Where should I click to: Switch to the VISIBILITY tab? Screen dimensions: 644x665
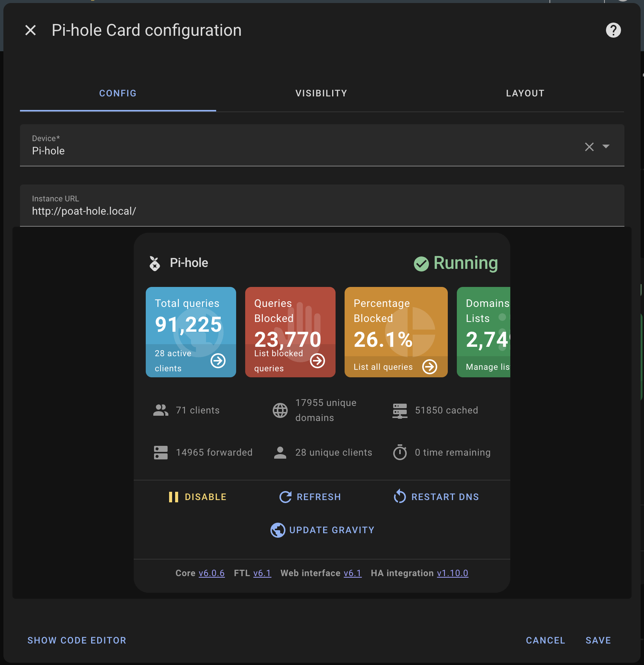pyautogui.click(x=321, y=93)
